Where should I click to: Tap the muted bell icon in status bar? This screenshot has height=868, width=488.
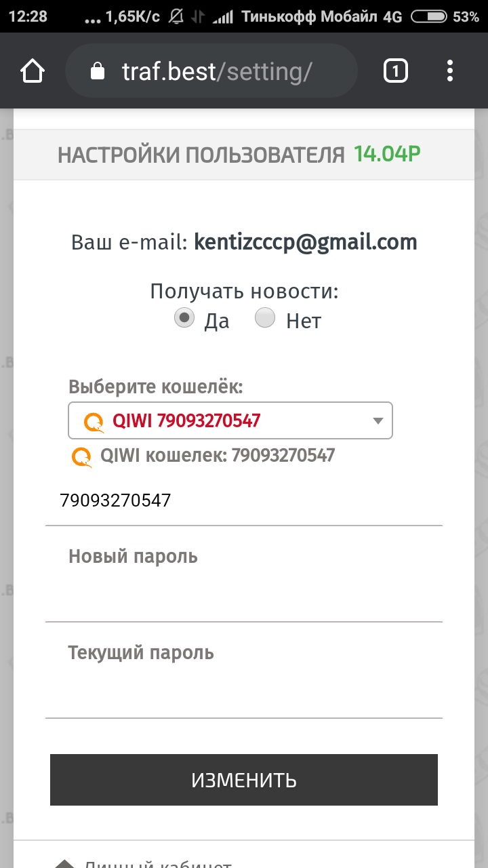[178, 17]
